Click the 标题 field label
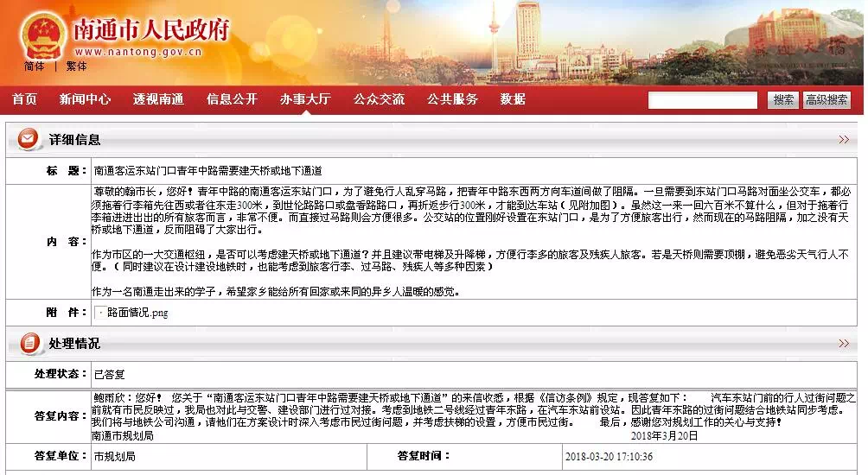 pos(67,171)
